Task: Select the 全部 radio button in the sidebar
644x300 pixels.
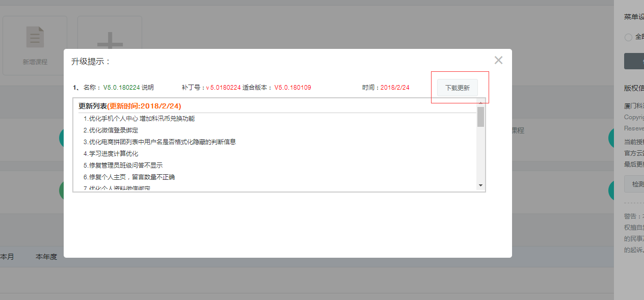Action: coord(628,37)
